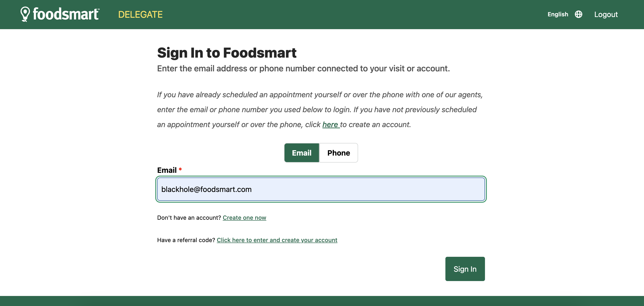Screen dimensions: 644x306
Task: Click the "Have a referral code?" text
Action: pos(186,240)
